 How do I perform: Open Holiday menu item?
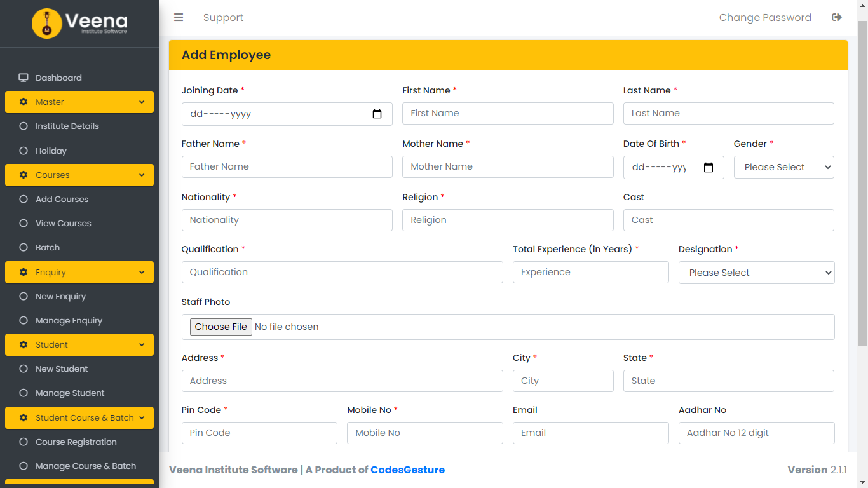click(x=79, y=151)
